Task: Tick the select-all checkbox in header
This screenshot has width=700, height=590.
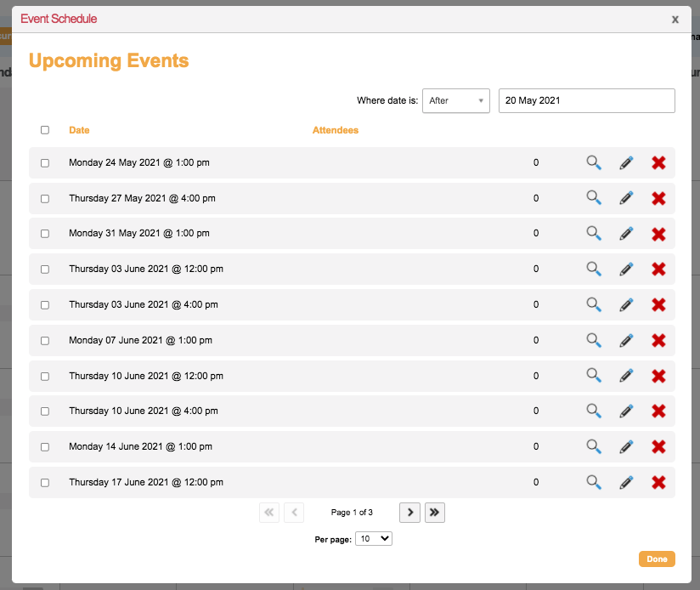Action: (x=45, y=130)
